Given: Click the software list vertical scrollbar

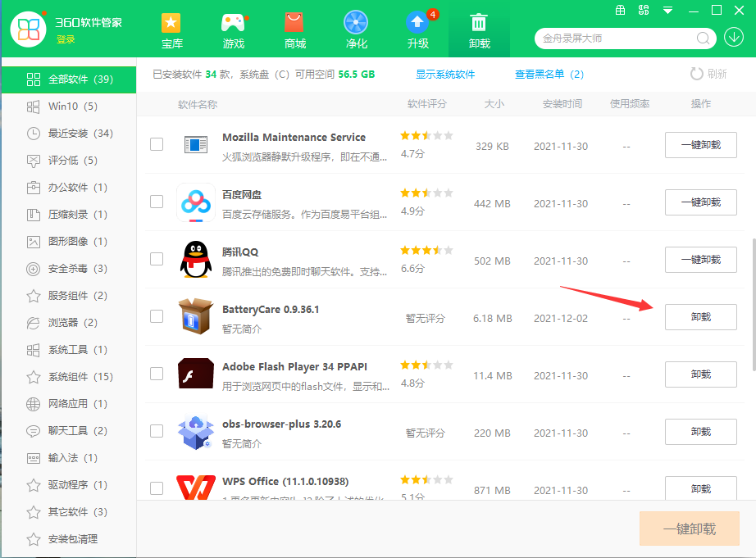Looking at the screenshot, I should 754,305.
